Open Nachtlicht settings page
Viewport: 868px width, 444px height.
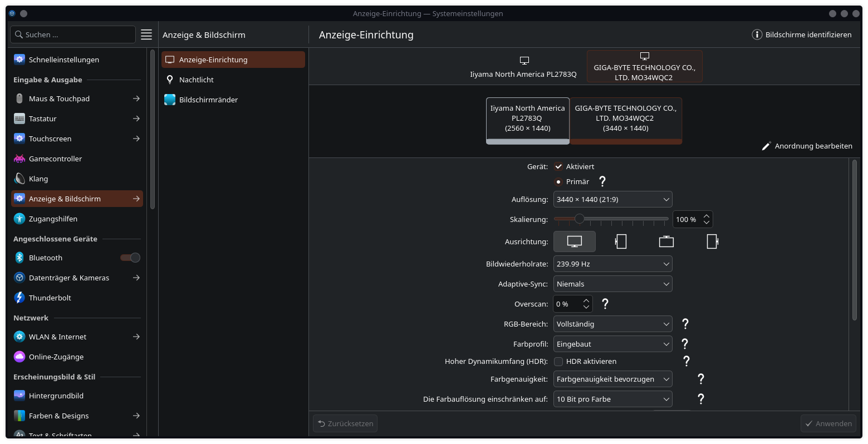point(197,80)
